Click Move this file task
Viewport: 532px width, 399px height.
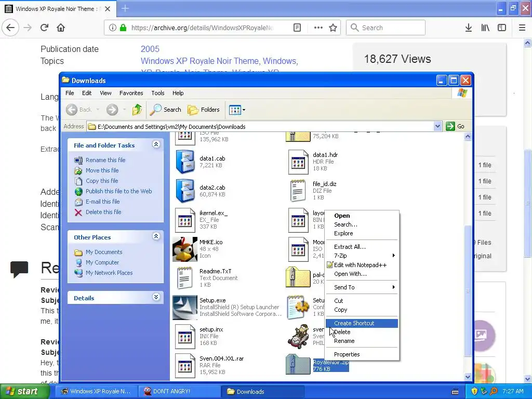click(102, 170)
